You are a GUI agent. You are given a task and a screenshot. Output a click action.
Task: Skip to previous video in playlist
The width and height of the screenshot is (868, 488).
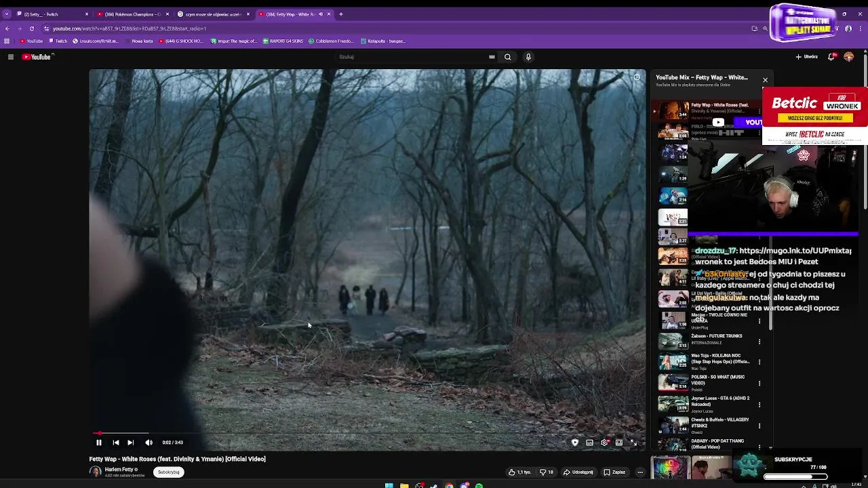116,443
